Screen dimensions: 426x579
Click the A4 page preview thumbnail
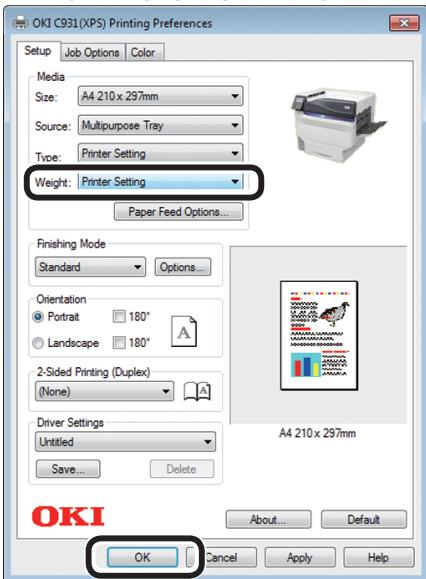point(319,335)
